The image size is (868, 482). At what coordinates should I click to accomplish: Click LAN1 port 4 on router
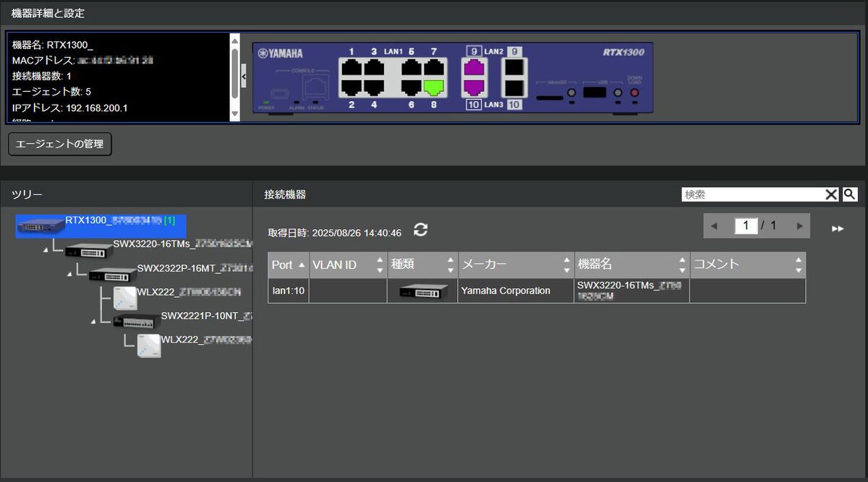pos(374,87)
